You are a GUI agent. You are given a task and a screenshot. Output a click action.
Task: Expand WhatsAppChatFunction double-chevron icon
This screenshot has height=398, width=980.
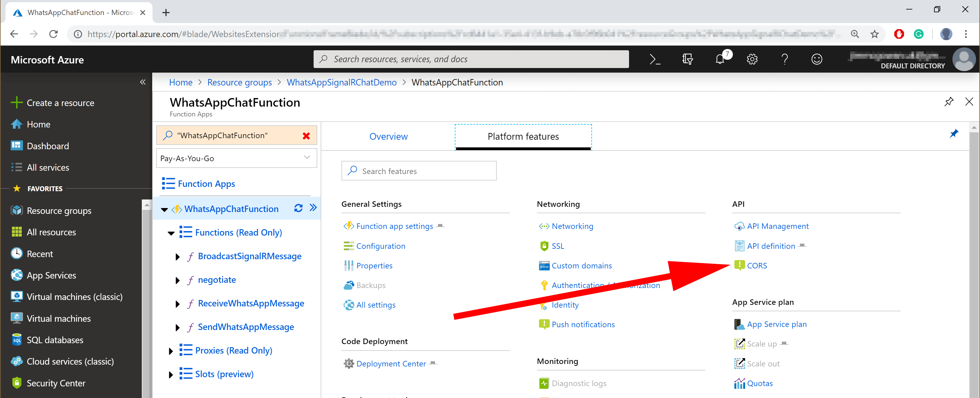313,207
